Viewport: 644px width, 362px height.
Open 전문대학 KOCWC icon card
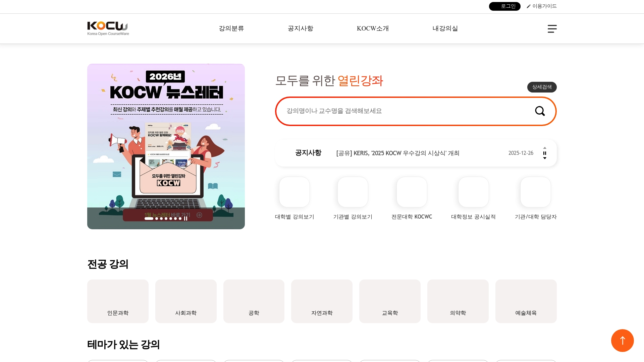pos(412,192)
